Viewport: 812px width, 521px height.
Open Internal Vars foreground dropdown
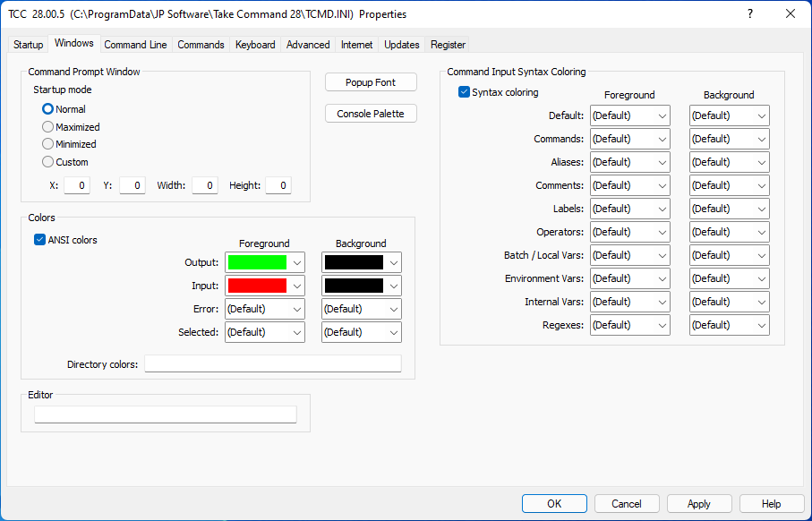point(629,302)
